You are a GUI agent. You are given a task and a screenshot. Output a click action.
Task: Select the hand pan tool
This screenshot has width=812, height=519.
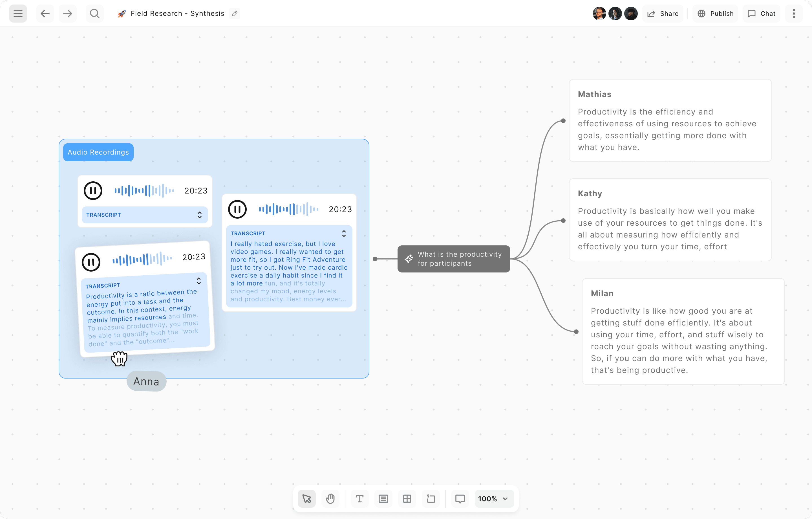pos(330,499)
